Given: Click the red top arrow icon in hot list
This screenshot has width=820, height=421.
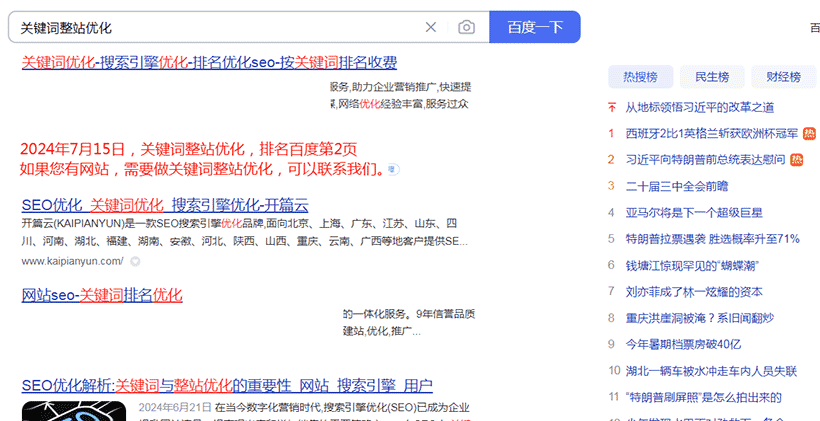Looking at the screenshot, I should coord(612,107).
